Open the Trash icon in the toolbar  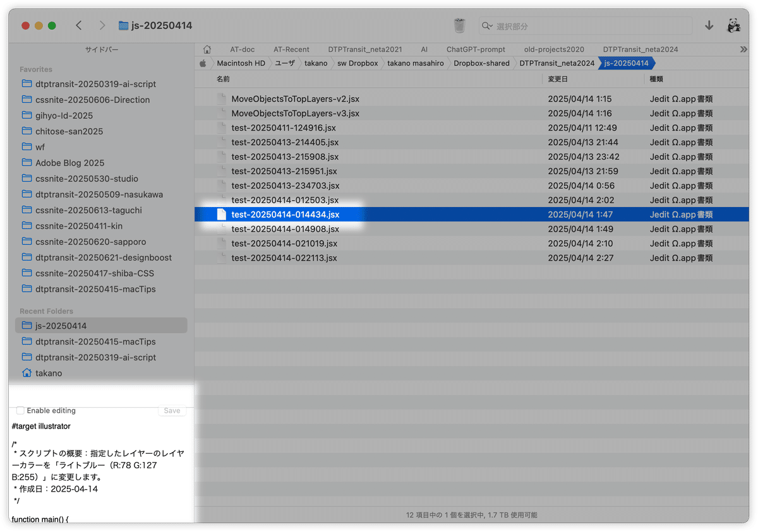(x=459, y=25)
